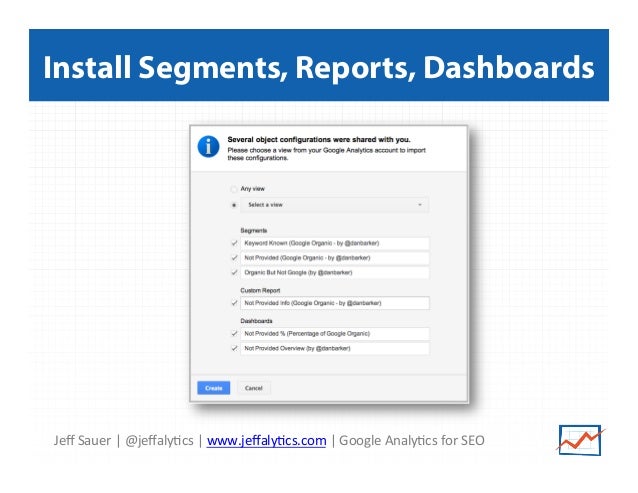Toggle 'Not Provided % (Percentage of Google Organic)' checkbox
The image size is (638, 493).
(234, 334)
